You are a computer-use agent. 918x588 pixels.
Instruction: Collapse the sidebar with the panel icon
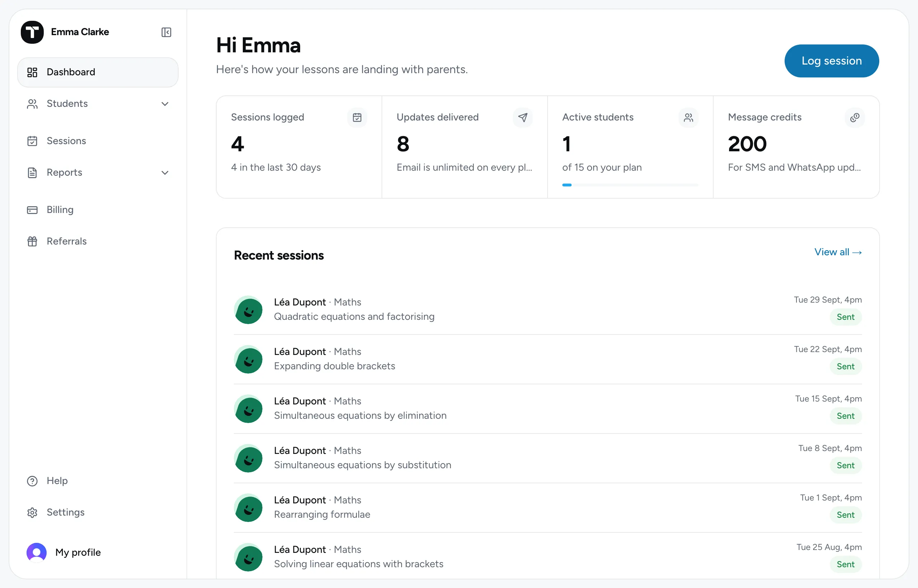click(166, 32)
